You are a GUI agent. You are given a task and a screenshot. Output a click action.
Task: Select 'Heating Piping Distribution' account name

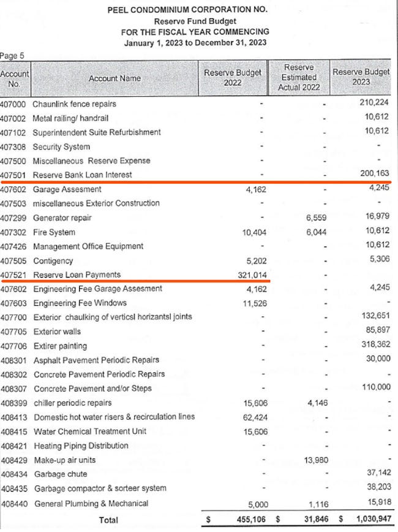tap(81, 446)
